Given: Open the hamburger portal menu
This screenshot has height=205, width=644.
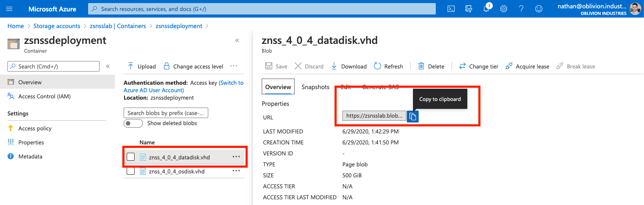Looking at the screenshot, I should point(10,9).
